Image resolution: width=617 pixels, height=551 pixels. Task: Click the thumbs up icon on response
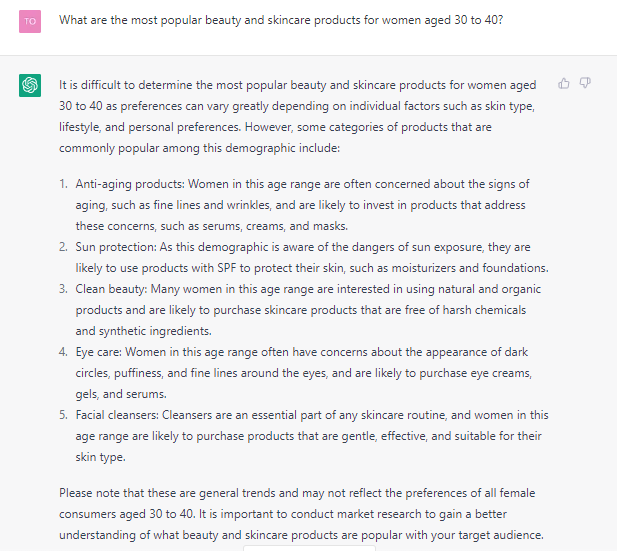click(x=564, y=84)
